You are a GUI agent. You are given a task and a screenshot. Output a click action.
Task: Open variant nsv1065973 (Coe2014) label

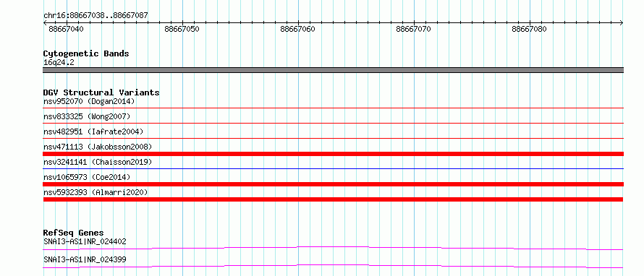pos(87,177)
